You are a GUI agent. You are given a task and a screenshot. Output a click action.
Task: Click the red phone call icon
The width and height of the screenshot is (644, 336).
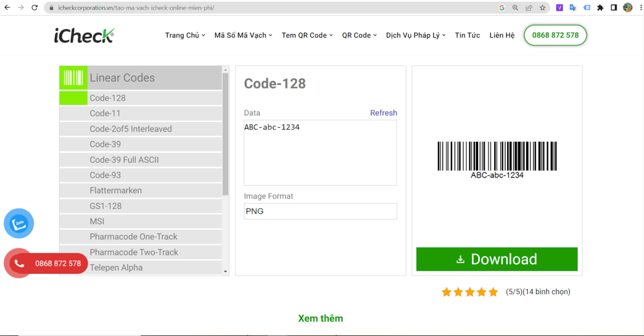pyautogui.click(x=20, y=264)
